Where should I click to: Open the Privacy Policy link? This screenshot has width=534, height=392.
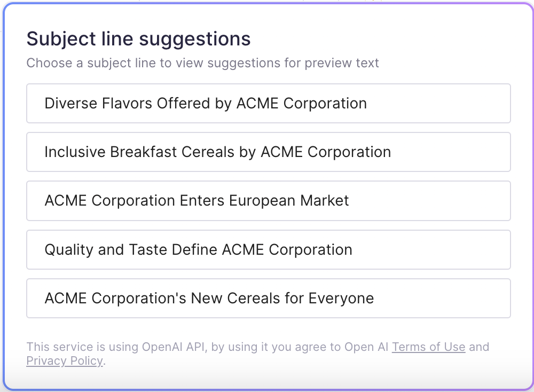64,360
